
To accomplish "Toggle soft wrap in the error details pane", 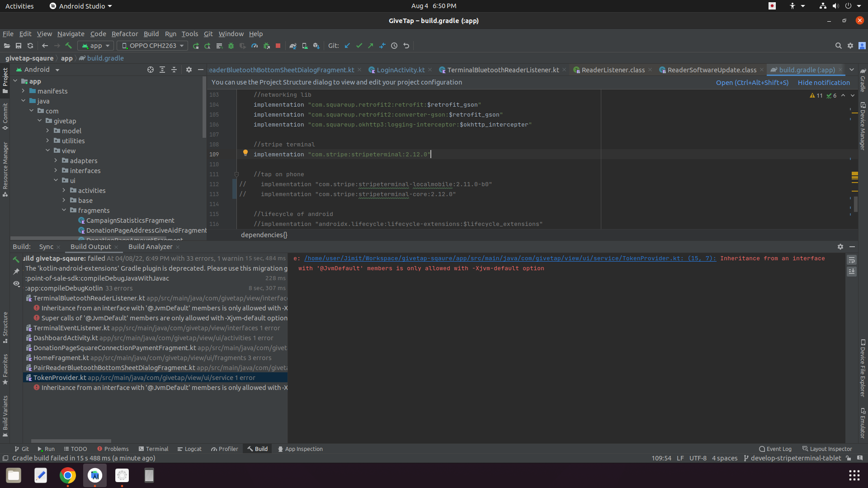I will point(853,260).
